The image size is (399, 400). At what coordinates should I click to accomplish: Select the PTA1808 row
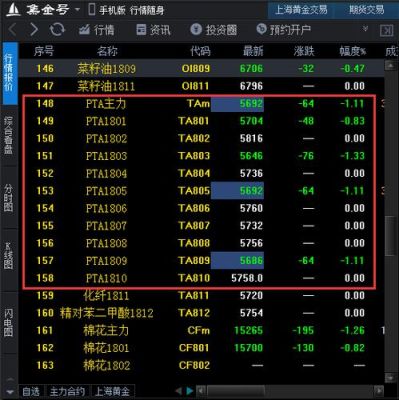[x=201, y=243]
